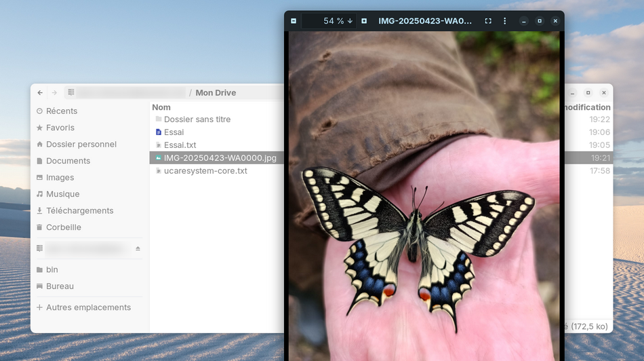The width and height of the screenshot is (644, 361).
Task: Open the folder Dossier sans titre
Action: (197, 119)
